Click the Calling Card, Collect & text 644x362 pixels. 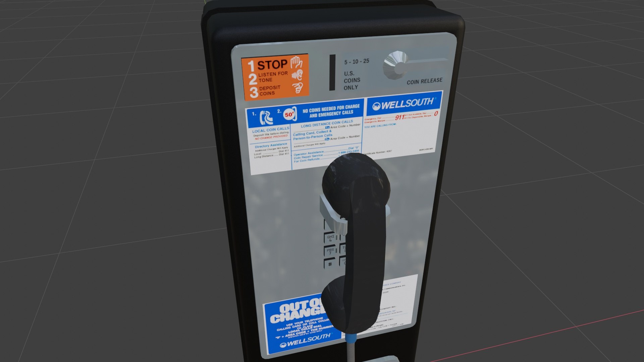coord(312,133)
